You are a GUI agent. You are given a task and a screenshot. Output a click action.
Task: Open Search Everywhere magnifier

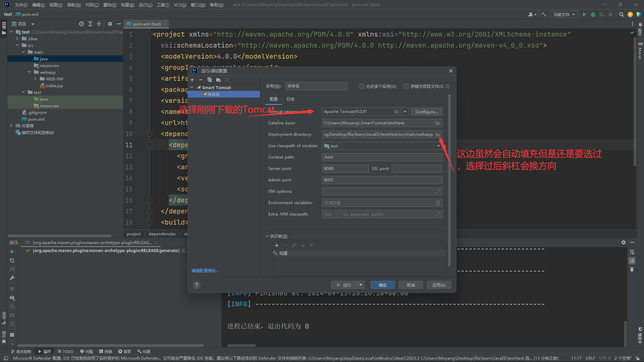click(621, 14)
